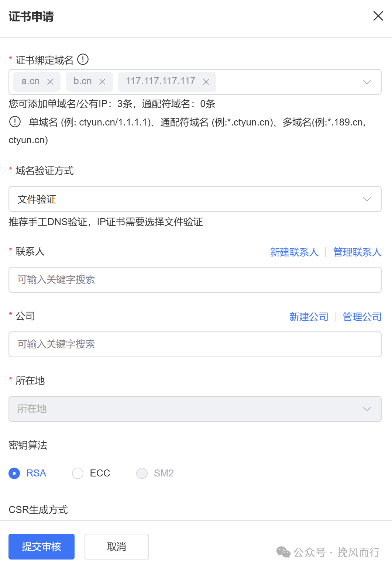Click 新建联系人 link
Viewport: 392px width, 568px height.
pyautogui.click(x=294, y=252)
